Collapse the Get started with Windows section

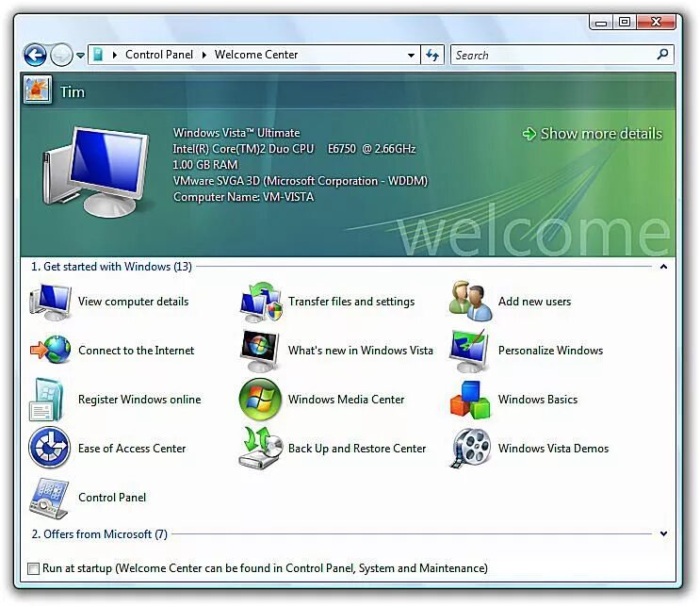[664, 267]
